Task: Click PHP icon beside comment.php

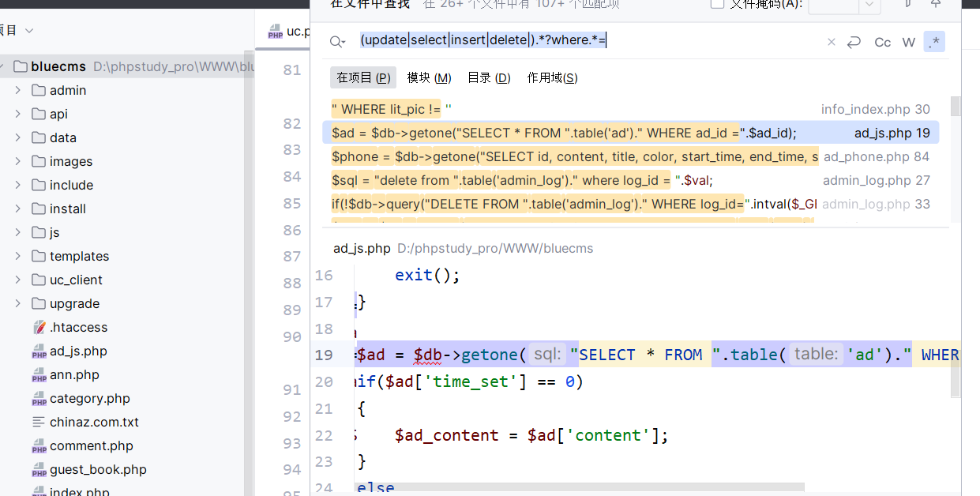Action: [39, 446]
